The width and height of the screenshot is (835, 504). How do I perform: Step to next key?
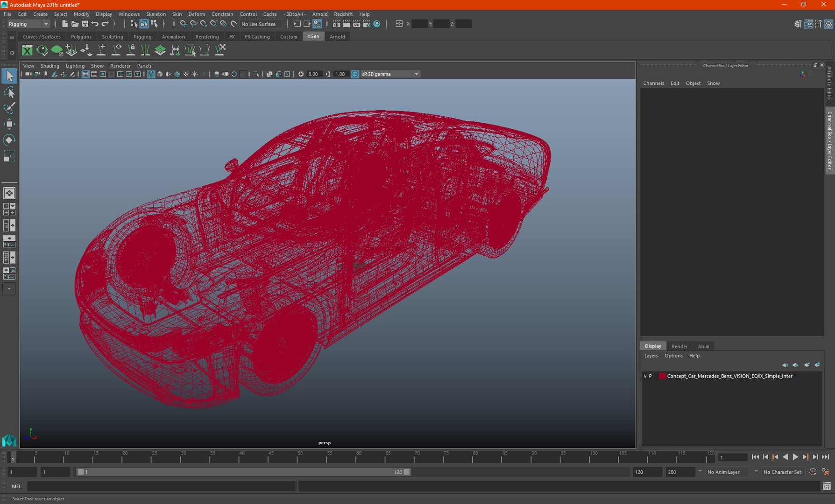coord(805,457)
